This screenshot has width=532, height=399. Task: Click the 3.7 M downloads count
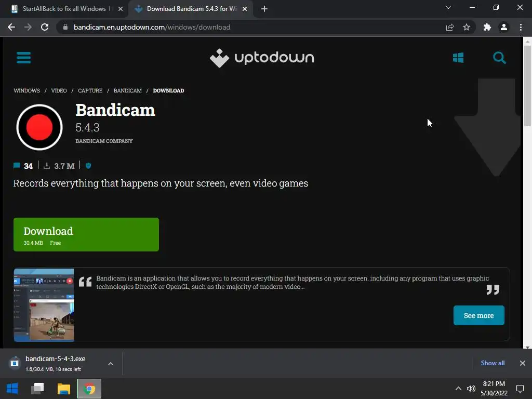(64, 166)
